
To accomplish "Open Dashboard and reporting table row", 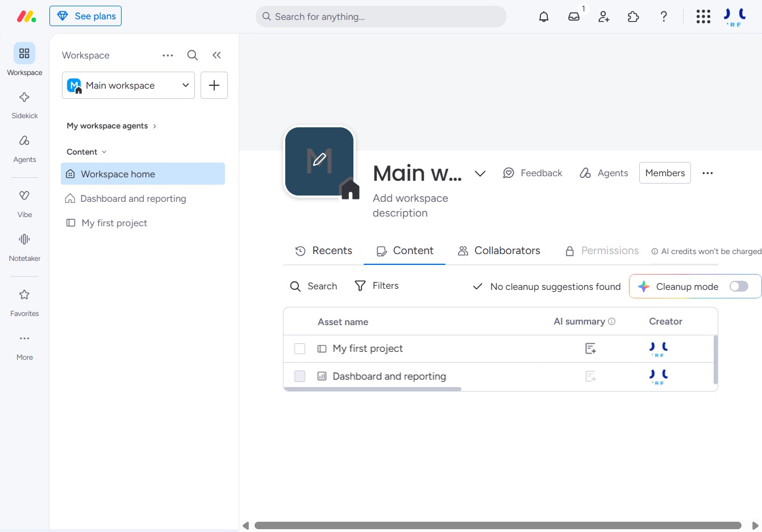I will (498, 376).
